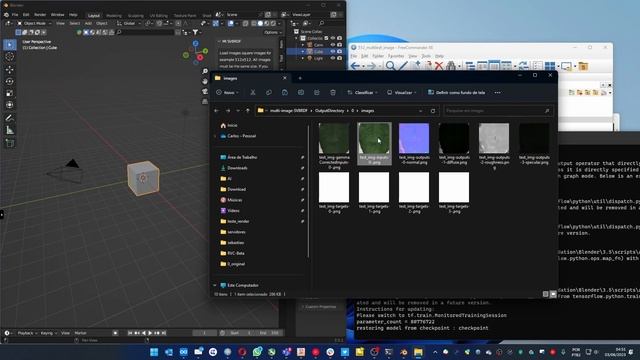Viewport: 640px width, 360px height.
Task: Click the Delete trash icon in Explorer
Action: pos(333,93)
